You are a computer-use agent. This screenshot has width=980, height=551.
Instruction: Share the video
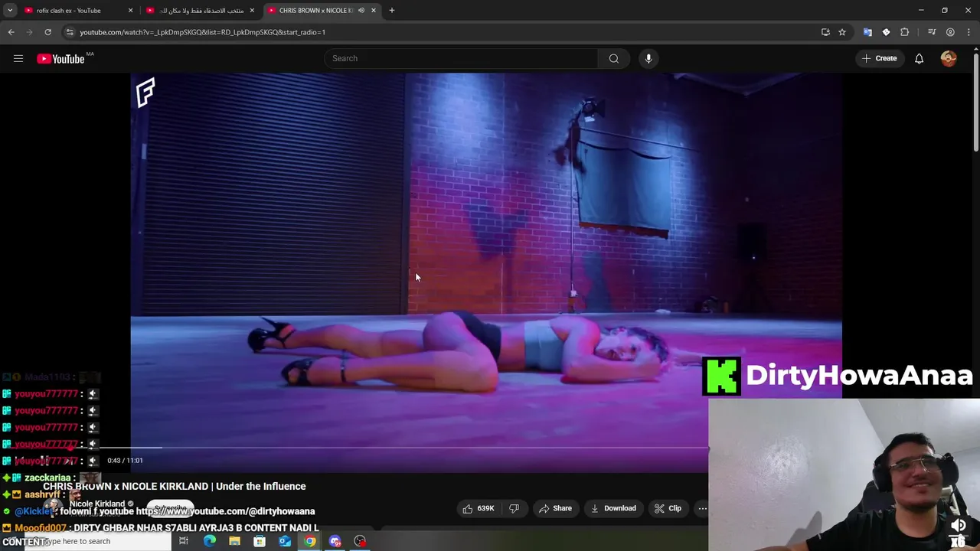pyautogui.click(x=555, y=508)
